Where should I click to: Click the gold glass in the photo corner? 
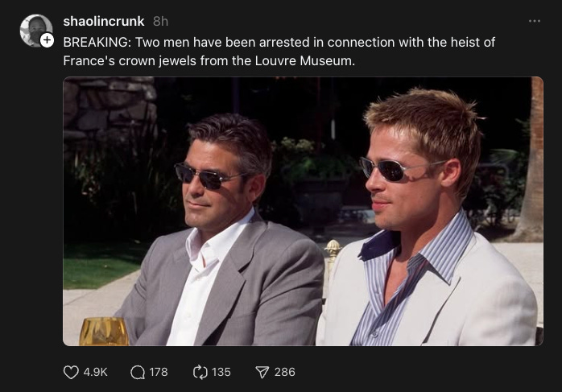[104, 332]
